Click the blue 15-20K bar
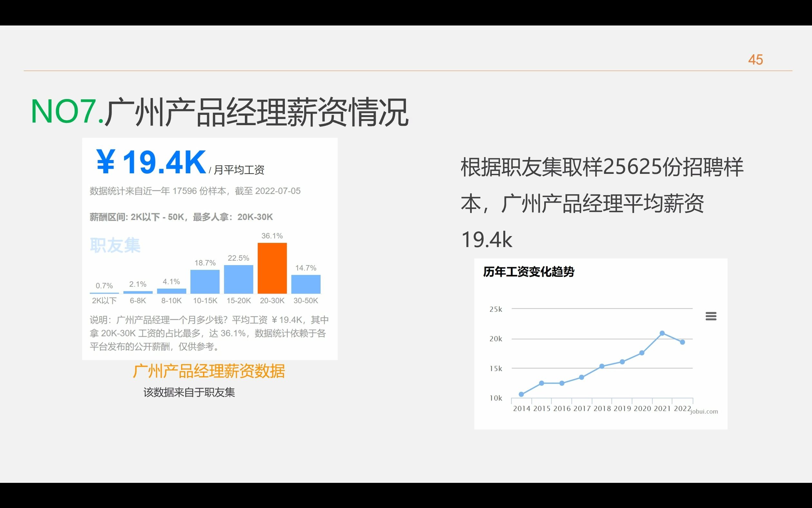812x508 pixels. (238, 279)
